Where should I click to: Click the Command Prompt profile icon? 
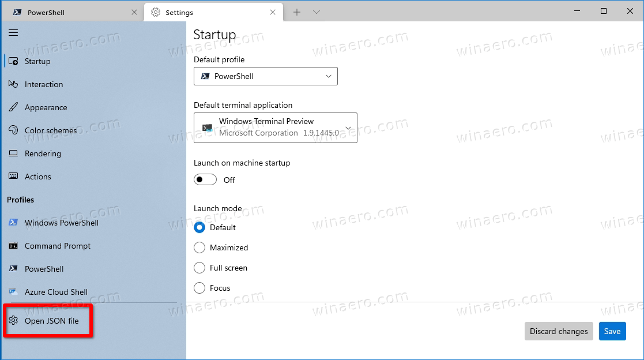point(13,246)
